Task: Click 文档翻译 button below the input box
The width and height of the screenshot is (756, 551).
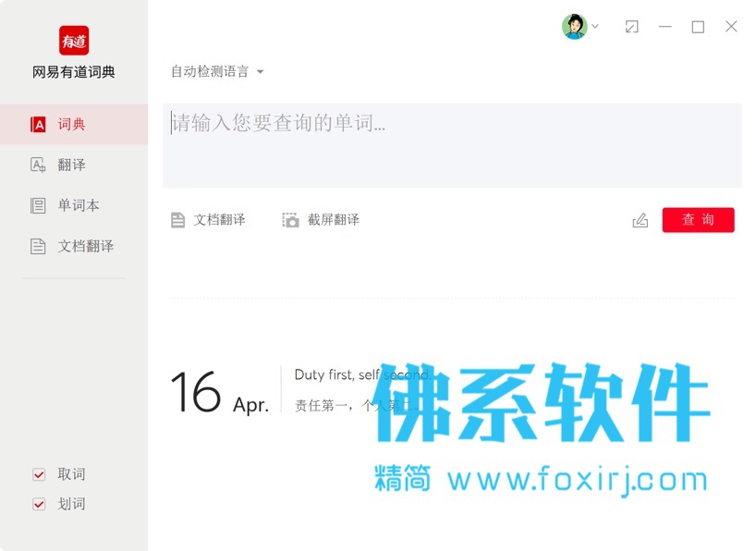Action: coord(208,220)
